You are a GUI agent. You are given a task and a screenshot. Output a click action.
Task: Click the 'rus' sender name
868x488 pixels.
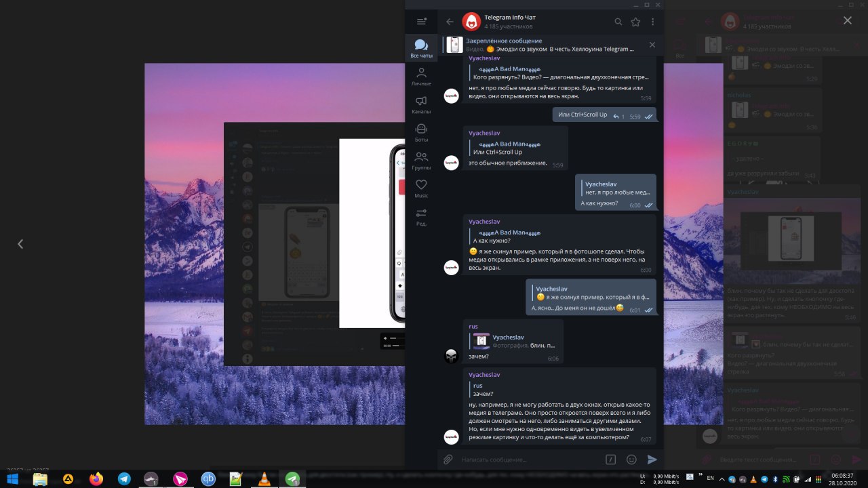coord(473,326)
